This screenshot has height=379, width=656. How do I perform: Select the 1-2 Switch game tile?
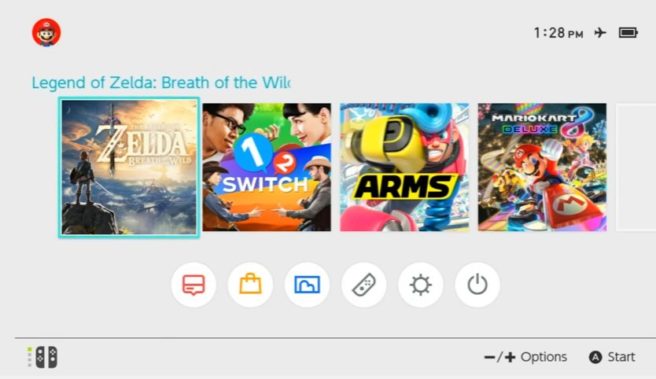click(267, 167)
